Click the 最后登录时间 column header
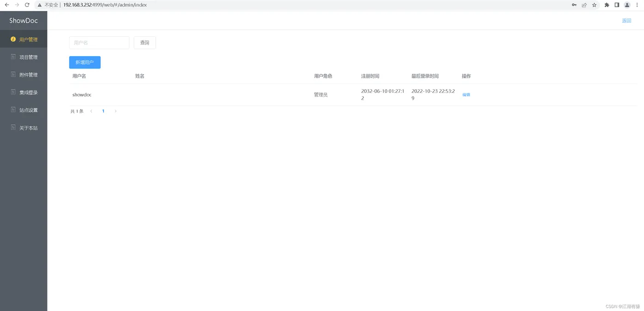This screenshot has height=311, width=644. click(x=425, y=76)
